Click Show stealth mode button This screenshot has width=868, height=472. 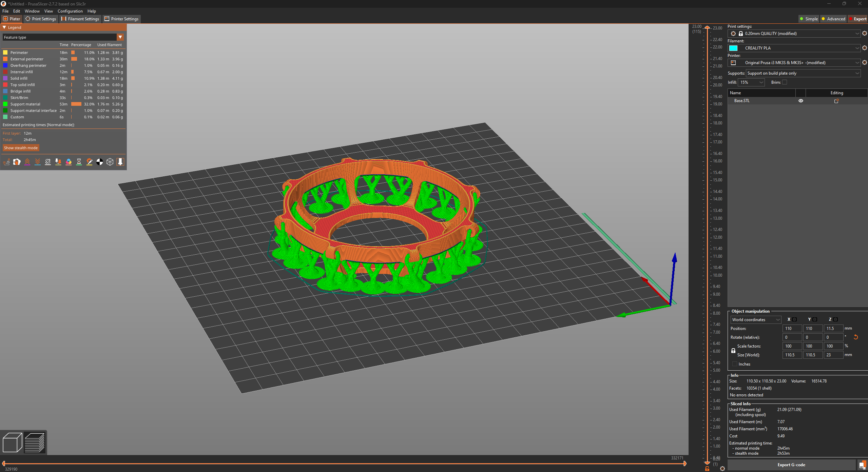tap(21, 148)
